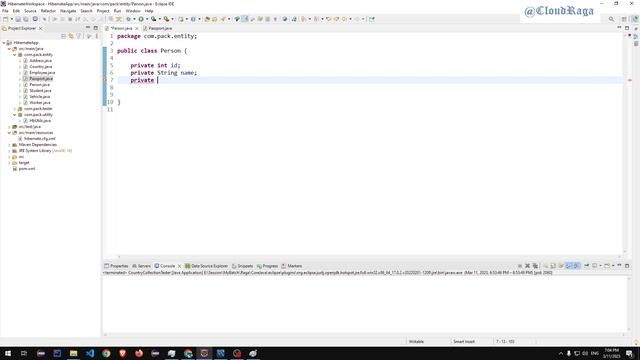Open the Project Explorer view menu dots
The image size is (640, 360).
tap(97, 36)
